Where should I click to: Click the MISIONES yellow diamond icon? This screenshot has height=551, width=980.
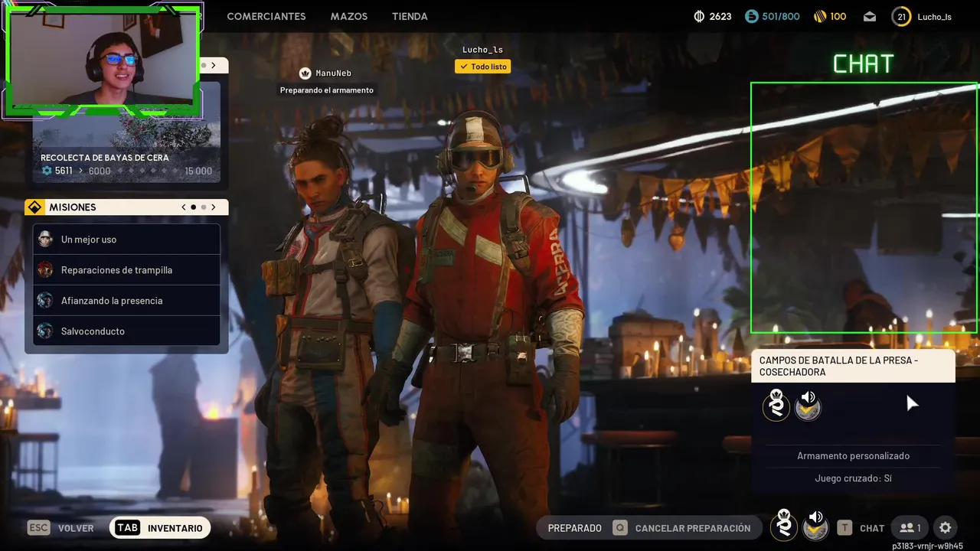click(34, 207)
